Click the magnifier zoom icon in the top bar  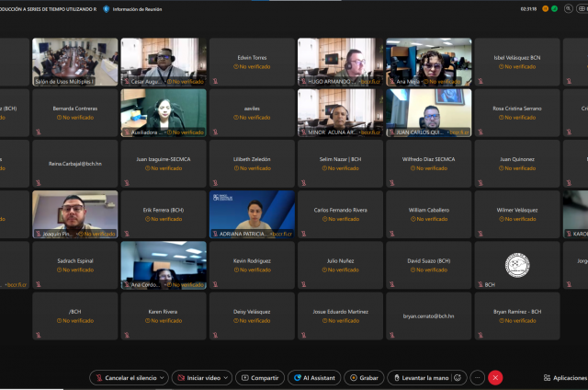click(569, 8)
